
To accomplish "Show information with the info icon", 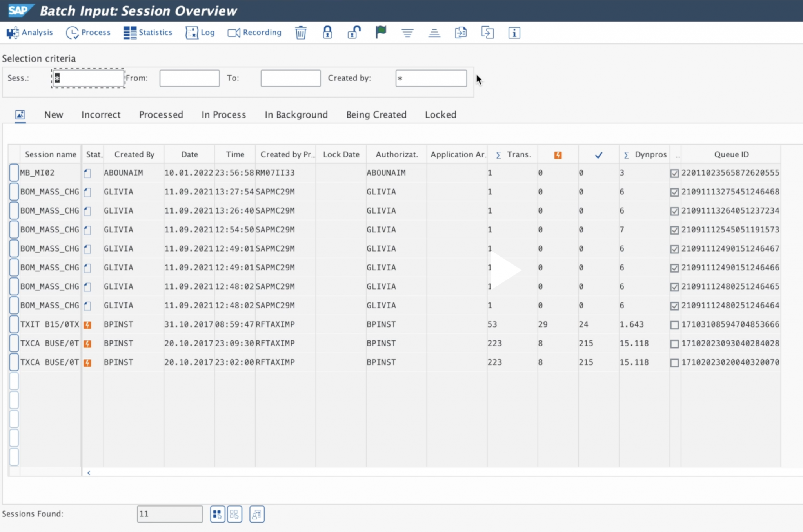I will click(514, 33).
